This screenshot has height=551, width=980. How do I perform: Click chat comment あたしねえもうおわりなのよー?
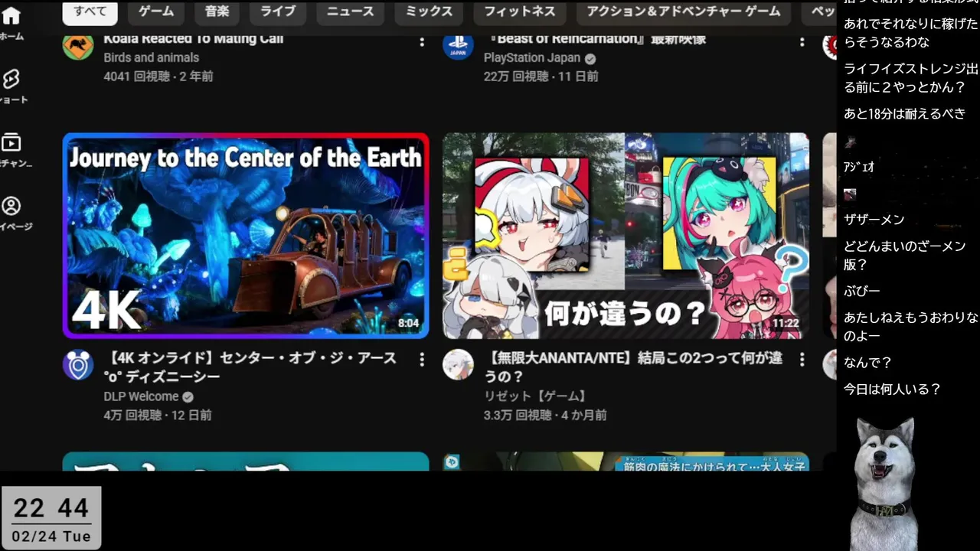pyautogui.click(x=910, y=327)
